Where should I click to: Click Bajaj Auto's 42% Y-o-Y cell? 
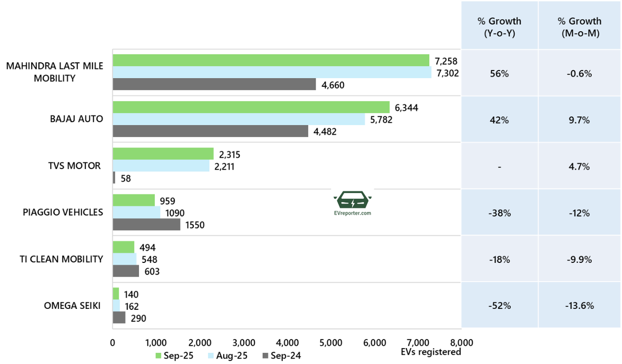click(499, 120)
